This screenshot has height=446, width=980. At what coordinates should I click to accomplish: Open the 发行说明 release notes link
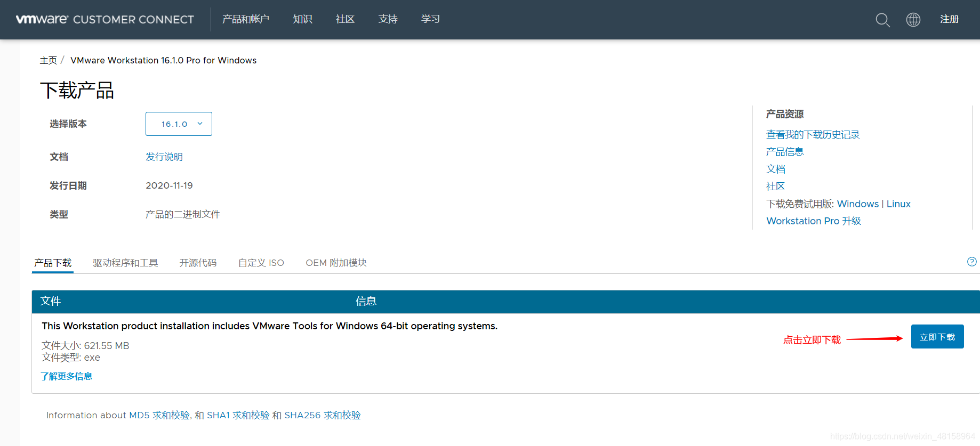[164, 157]
